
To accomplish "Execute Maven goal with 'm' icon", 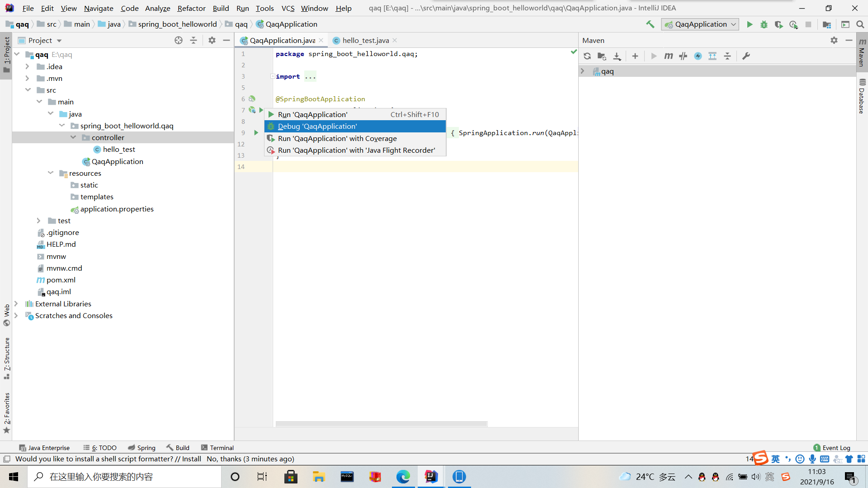I will (668, 56).
